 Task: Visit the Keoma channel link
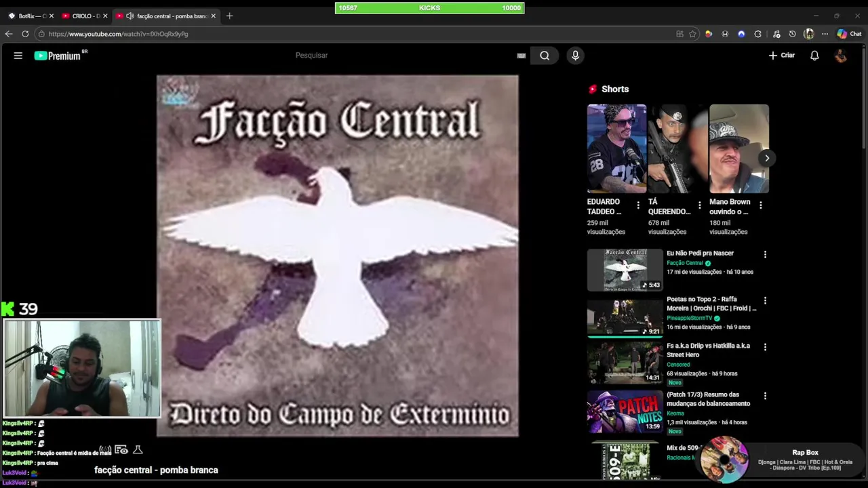(675, 413)
